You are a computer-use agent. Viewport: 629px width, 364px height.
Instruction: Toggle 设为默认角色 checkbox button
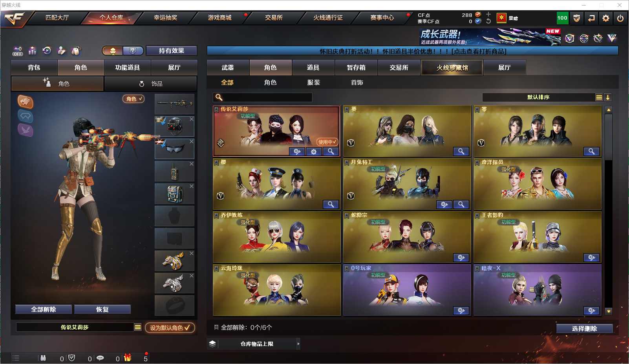tap(170, 327)
